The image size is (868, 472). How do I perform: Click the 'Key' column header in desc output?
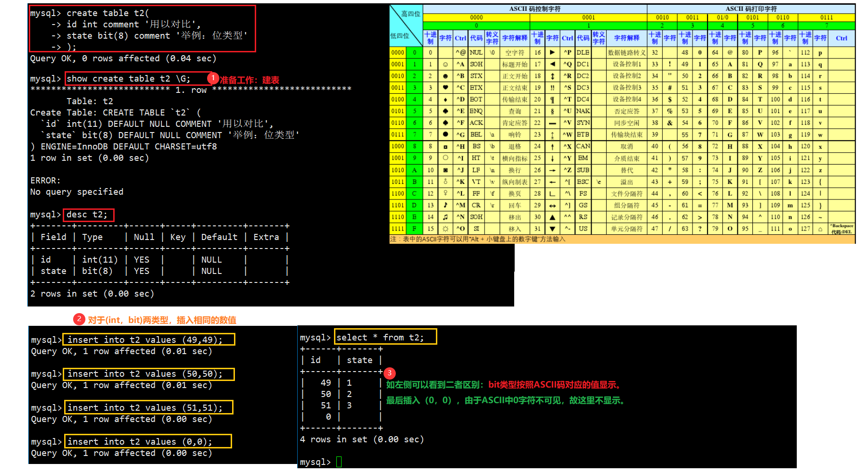pyautogui.click(x=178, y=237)
